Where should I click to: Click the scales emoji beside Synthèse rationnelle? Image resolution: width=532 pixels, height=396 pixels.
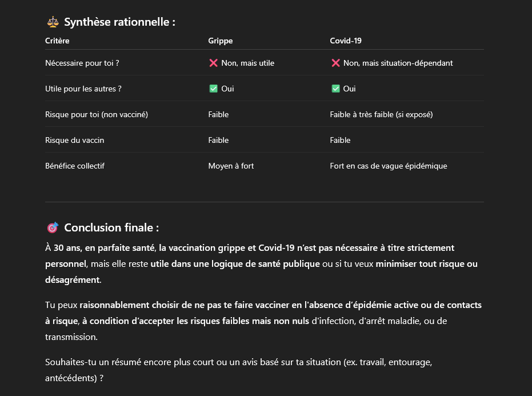point(53,22)
